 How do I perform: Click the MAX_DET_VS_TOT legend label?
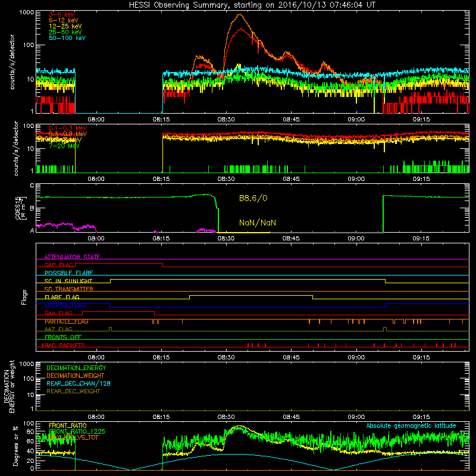click(x=74, y=437)
